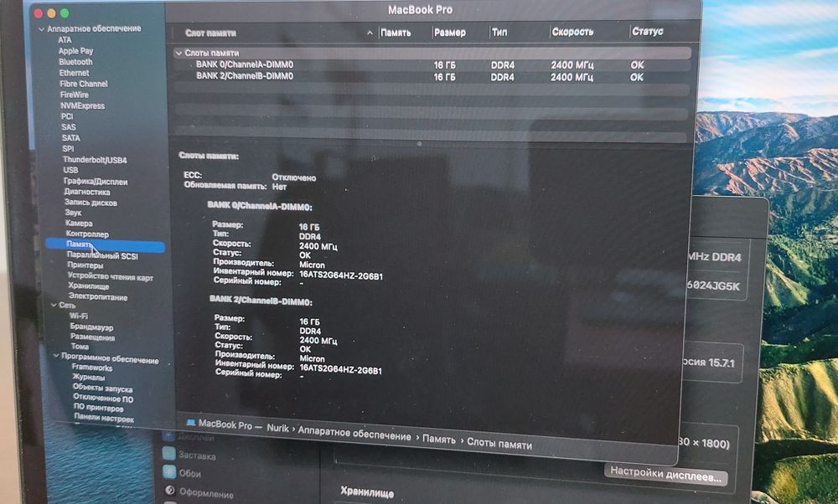The width and height of the screenshot is (838, 504).
Task: Select Камера in the sidebar
Action: click(x=79, y=224)
